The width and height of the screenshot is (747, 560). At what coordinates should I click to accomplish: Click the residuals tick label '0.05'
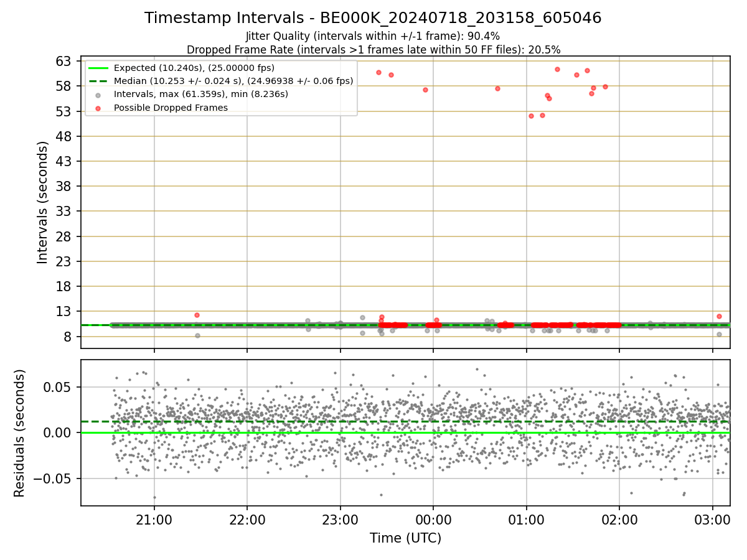[58, 387]
